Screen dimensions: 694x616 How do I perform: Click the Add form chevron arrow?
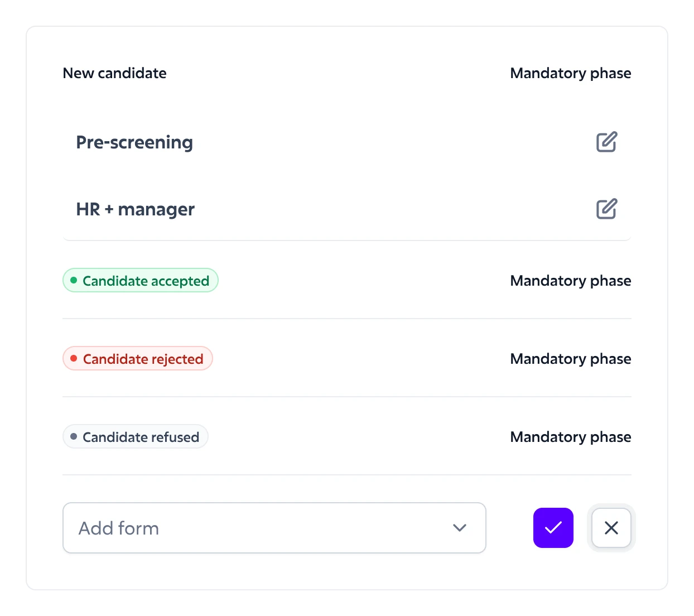[x=459, y=527]
